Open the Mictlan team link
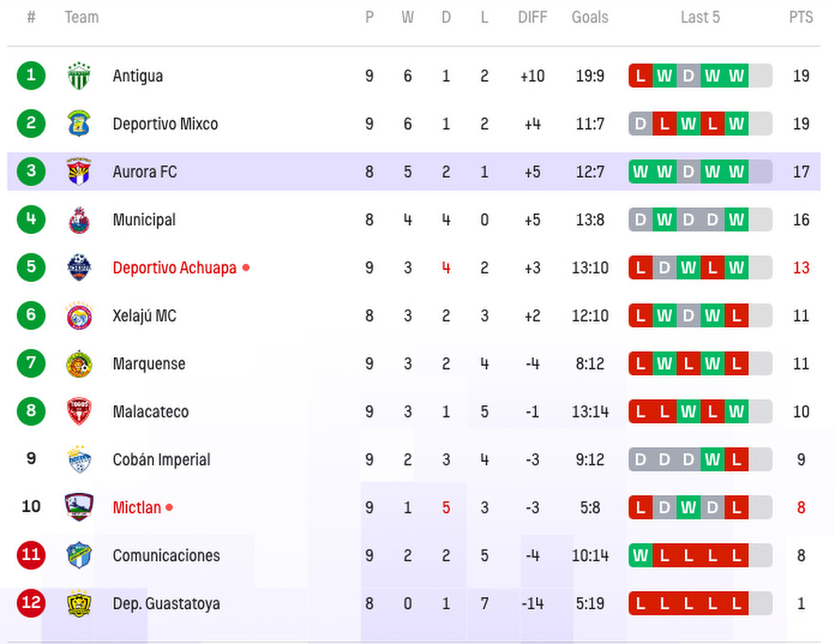The height and width of the screenshot is (644, 835). point(137,507)
